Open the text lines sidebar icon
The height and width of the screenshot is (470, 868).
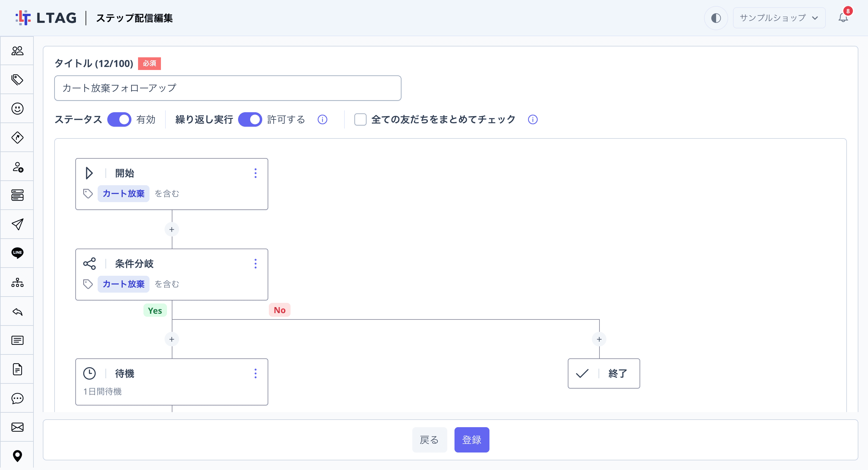17,340
